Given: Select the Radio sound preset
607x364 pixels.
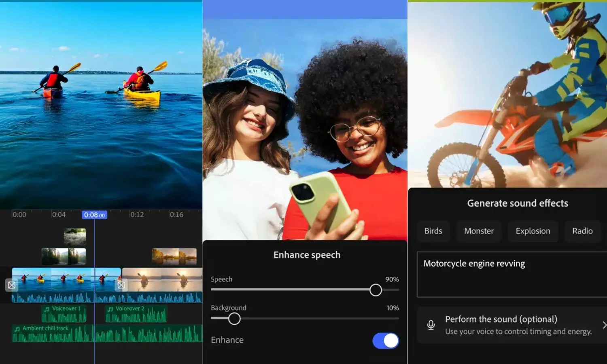Looking at the screenshot, I should point(582,231).
